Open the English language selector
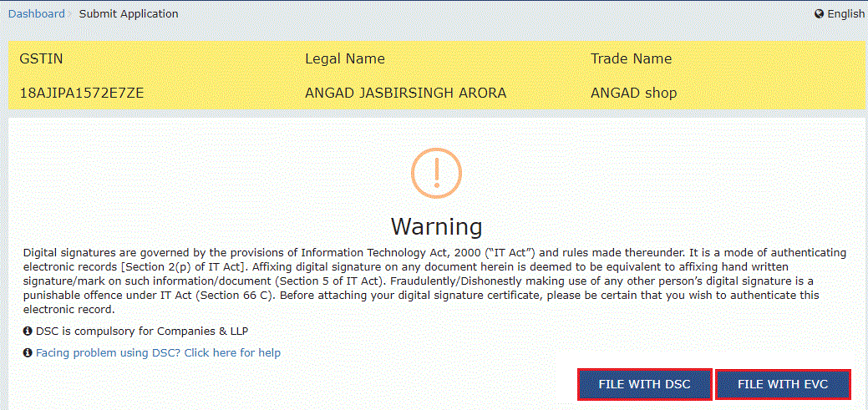 coord(845,14)
